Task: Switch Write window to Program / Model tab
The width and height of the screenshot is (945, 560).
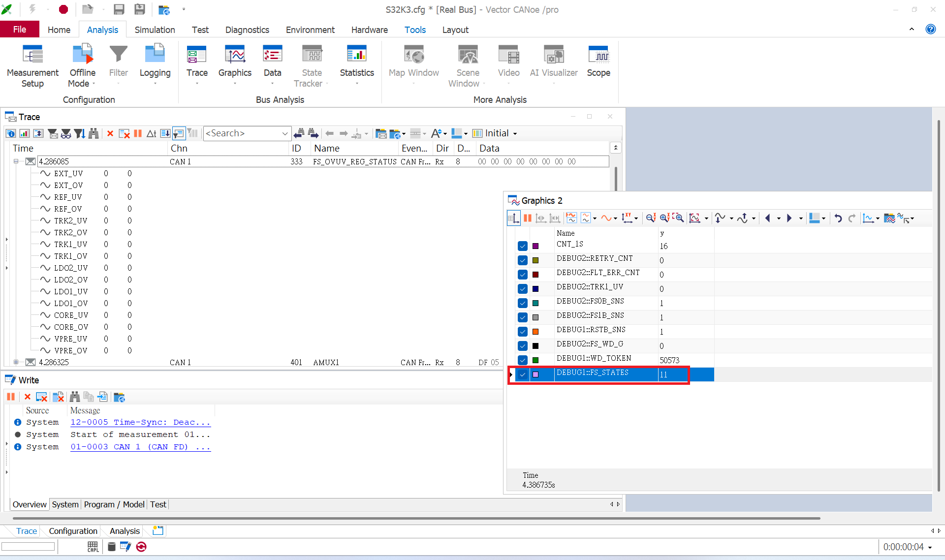Action: click(x=114, y=504)
